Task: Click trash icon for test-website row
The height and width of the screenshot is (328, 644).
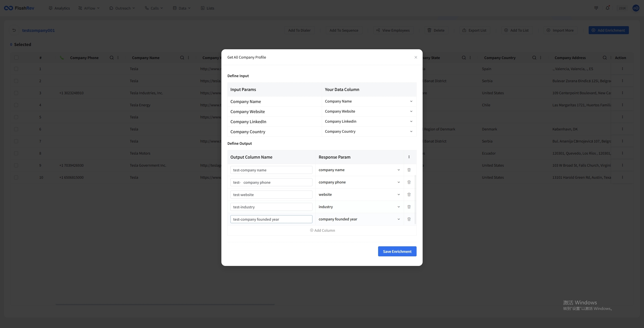Action: click(x=409, y=195)
